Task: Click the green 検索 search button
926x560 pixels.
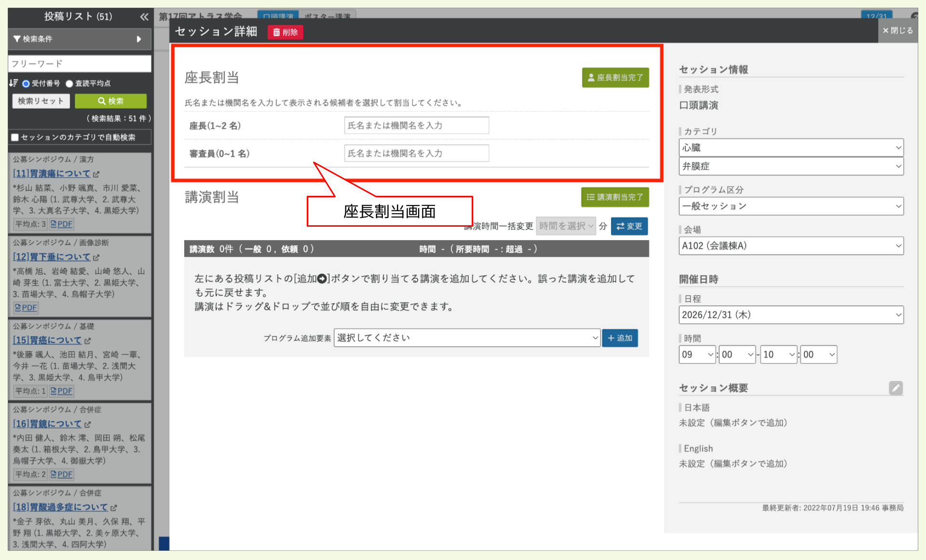Action: tap(110, 101)
